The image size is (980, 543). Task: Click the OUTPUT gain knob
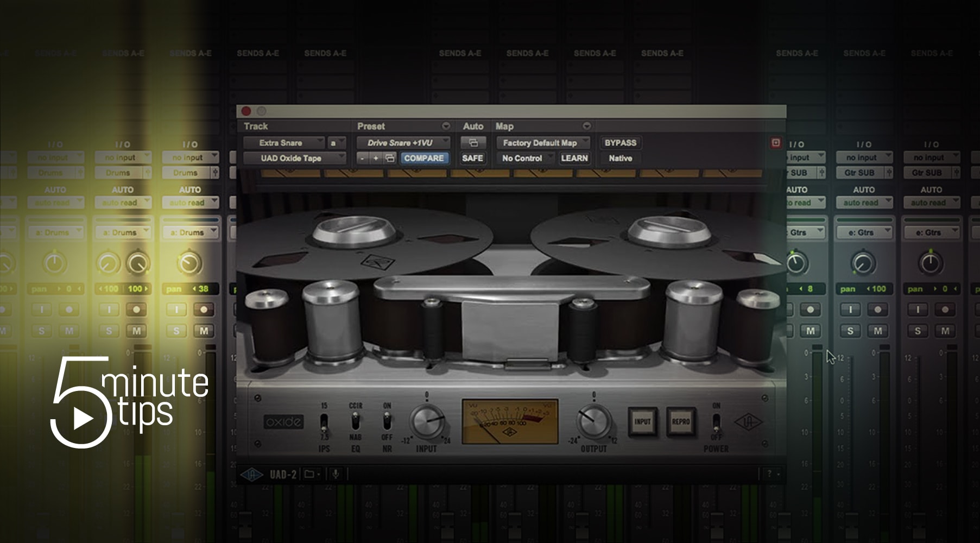(593, 421)
